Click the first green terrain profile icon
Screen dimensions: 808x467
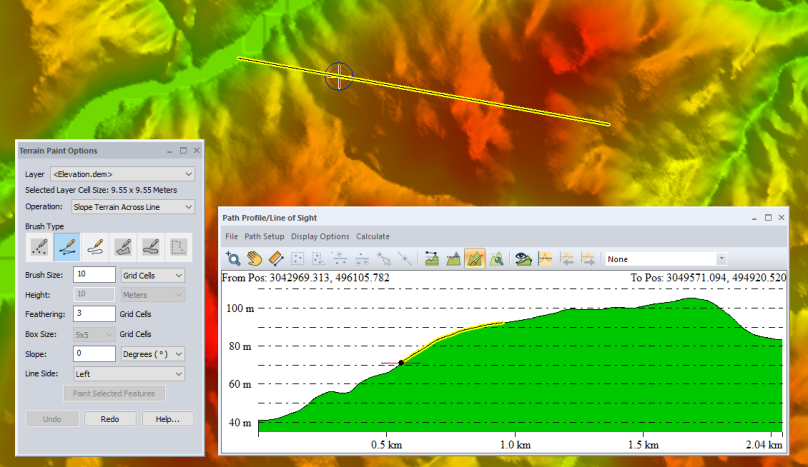(x=432, y=259)
